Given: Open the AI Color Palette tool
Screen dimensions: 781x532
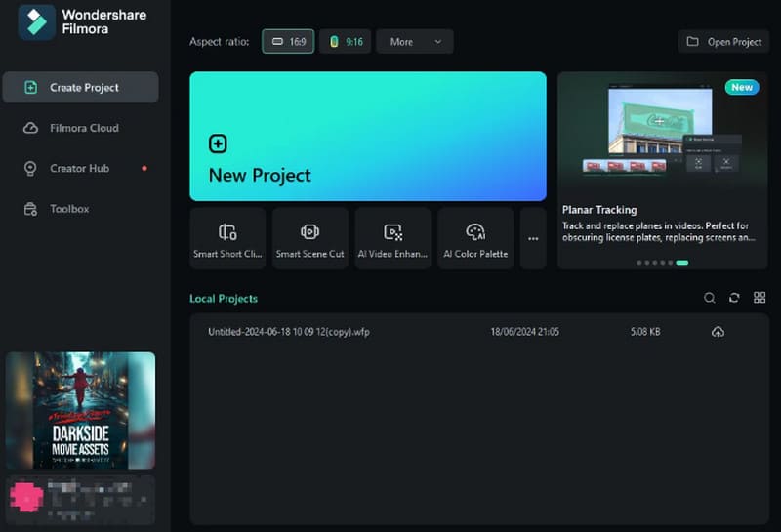Looking at the screenshot, I should tap(475, 237).
